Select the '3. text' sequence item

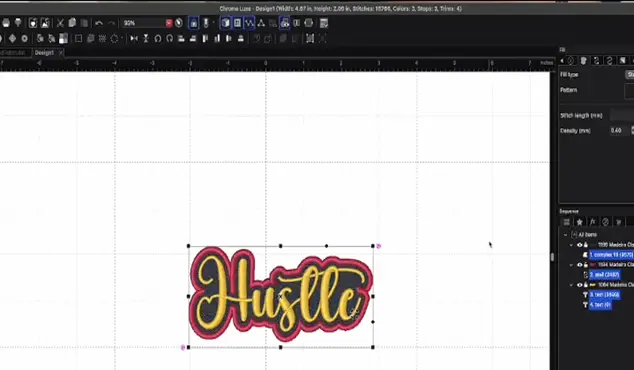604,294
